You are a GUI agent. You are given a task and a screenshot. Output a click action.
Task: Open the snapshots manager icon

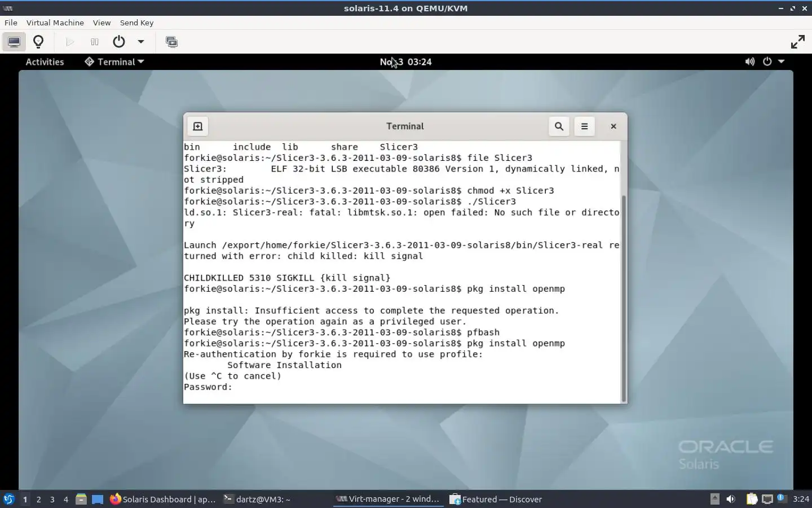click(x=171, y=42)
